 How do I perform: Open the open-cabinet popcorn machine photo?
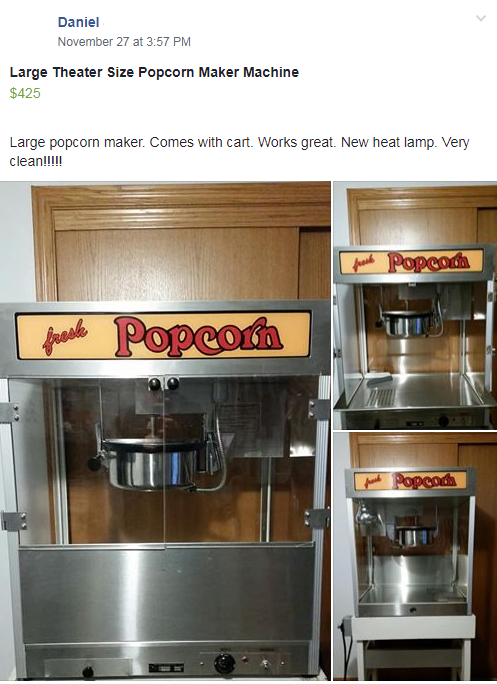tap(415, 305)
